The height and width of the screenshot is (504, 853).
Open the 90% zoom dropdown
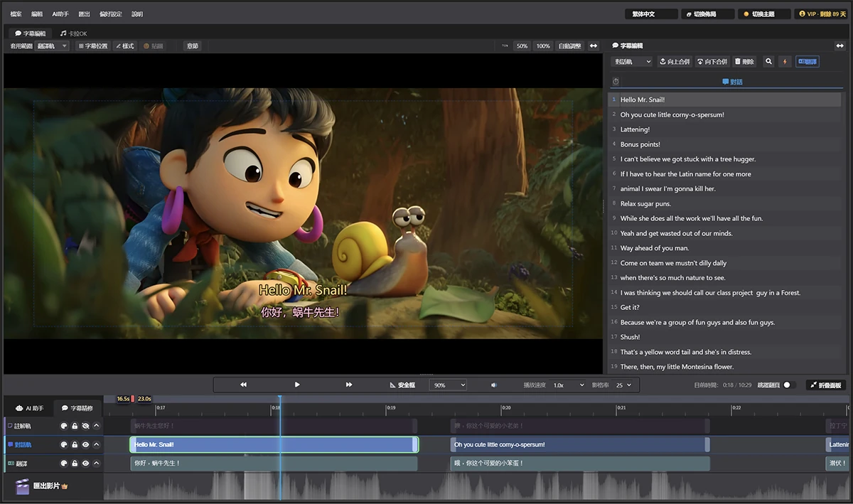(448, 385)
